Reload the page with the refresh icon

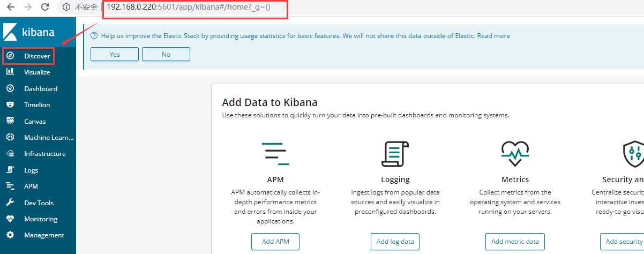tap(46, 7)
